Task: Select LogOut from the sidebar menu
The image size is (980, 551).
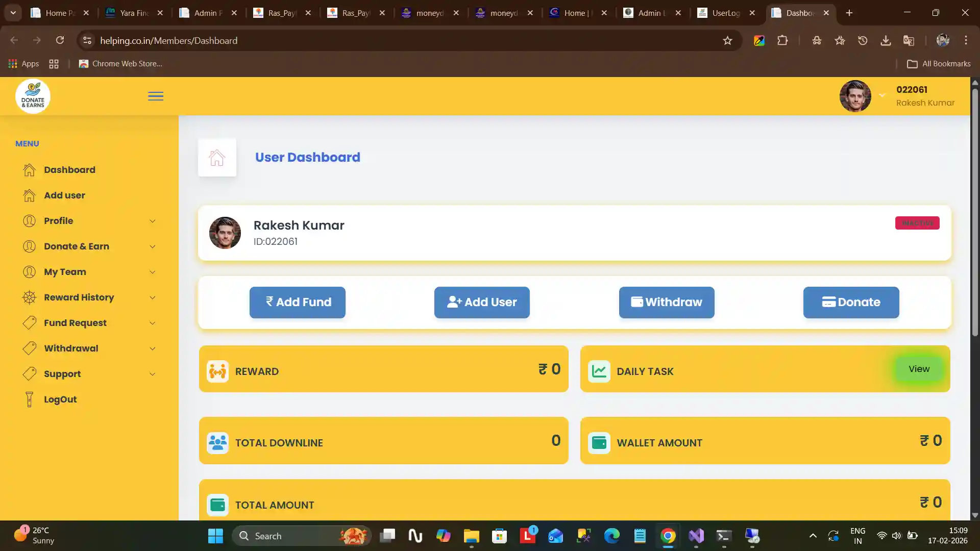Action: click(60, 399)
